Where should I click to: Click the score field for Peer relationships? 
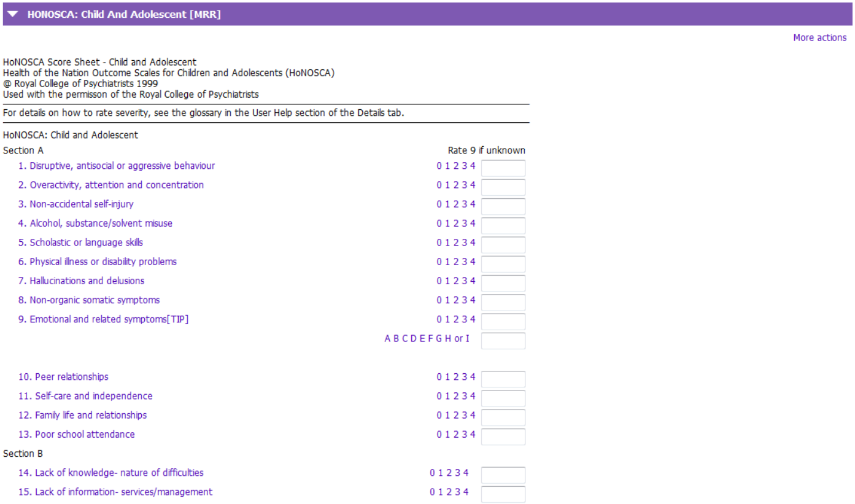pyautogui.click(x=503, y=379)
